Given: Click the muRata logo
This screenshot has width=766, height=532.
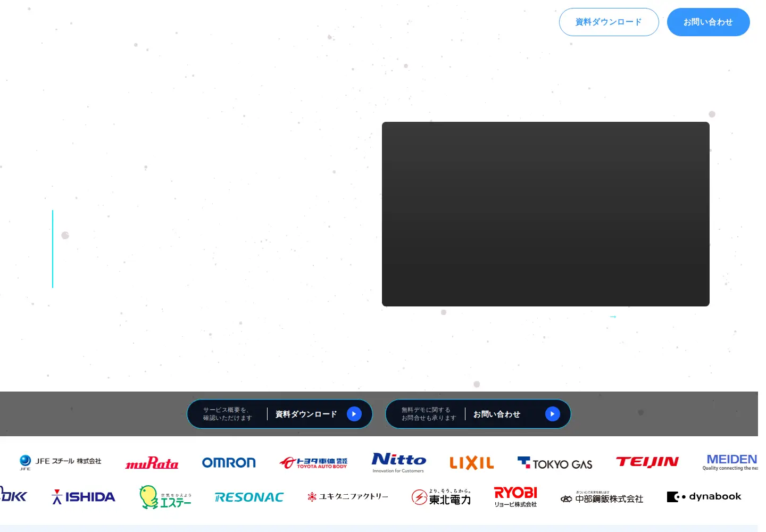Looking at the screenshot, I should [x=152, y=463].
